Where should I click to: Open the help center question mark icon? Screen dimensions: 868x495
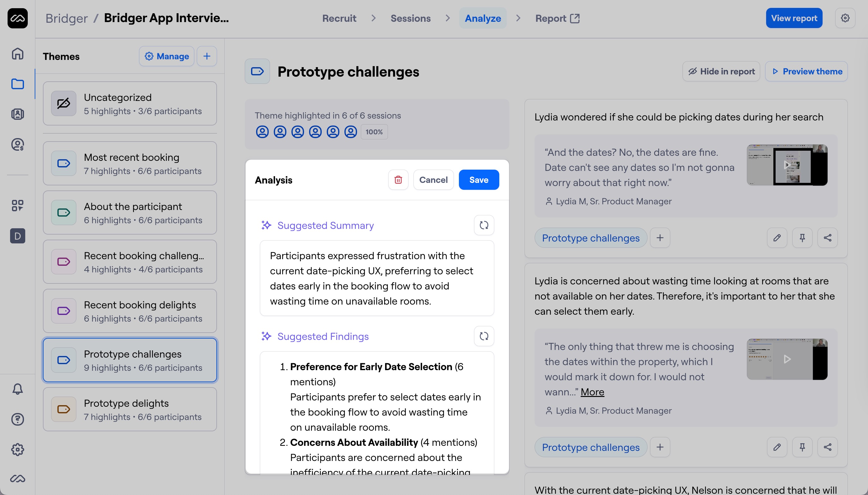tap(17, 419)
